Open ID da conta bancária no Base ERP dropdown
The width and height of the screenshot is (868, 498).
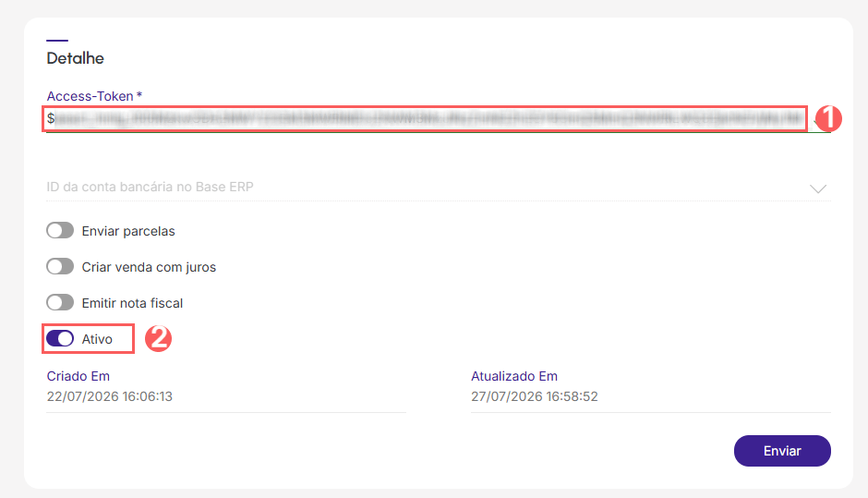click(439, 187)
